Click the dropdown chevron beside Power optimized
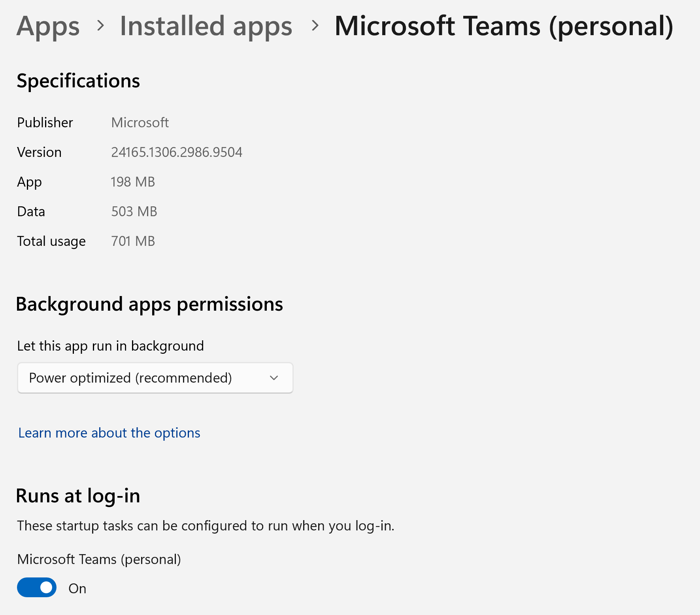 (x=274, y=378)
